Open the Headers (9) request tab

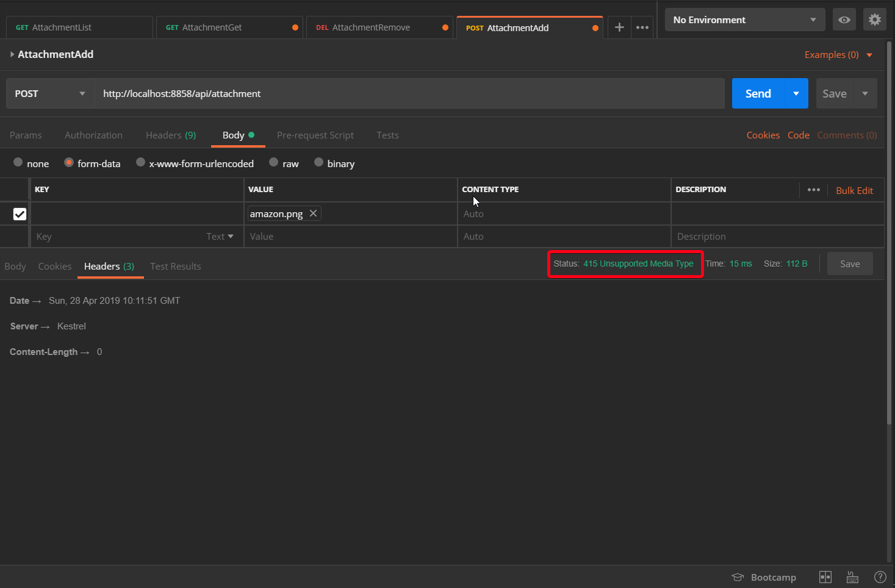[171, 135]
